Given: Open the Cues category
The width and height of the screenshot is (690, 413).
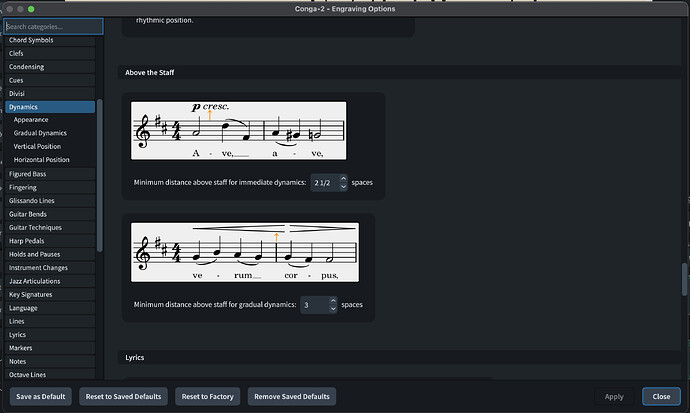Looking at the screenshot, I should [50, 80].
